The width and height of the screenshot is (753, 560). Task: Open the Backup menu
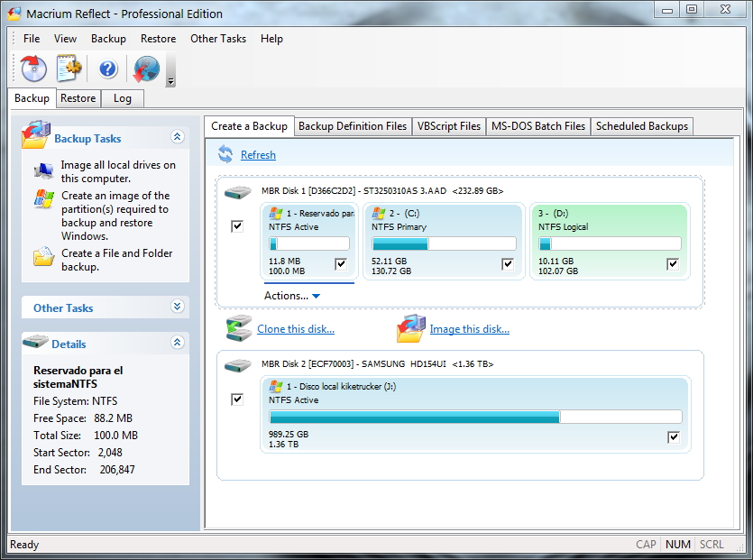pos(108,39)
